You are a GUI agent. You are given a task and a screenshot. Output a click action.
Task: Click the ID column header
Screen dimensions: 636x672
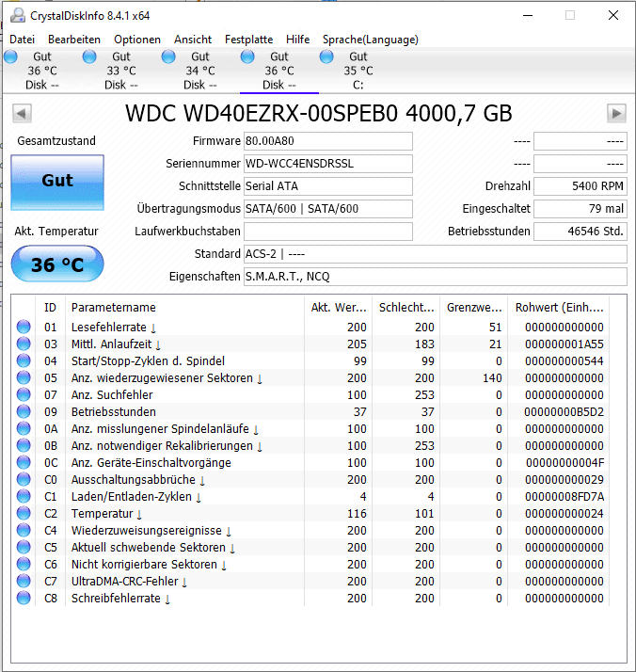point(50,307)
